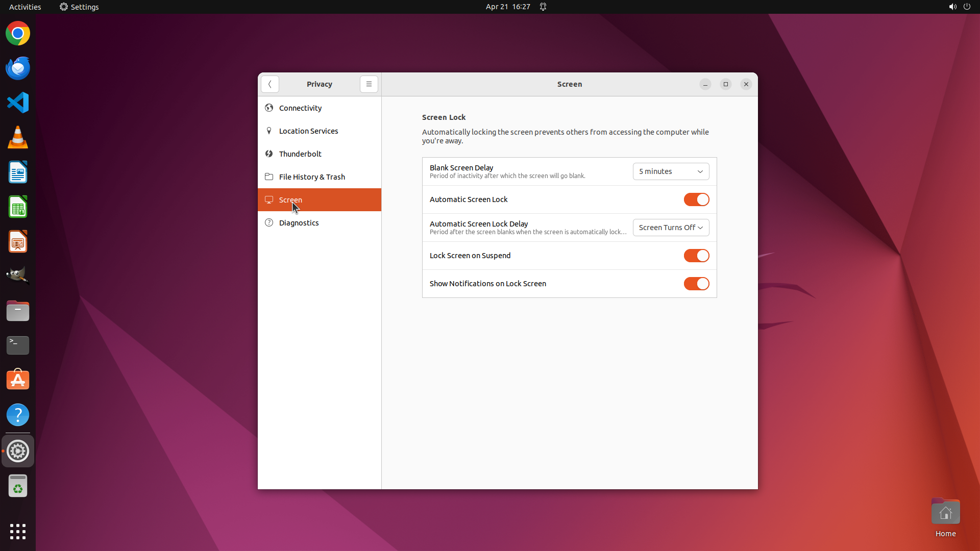Click the back arrow in Privacy header
The image size is (980, 551).
click(x=269, y=84)
